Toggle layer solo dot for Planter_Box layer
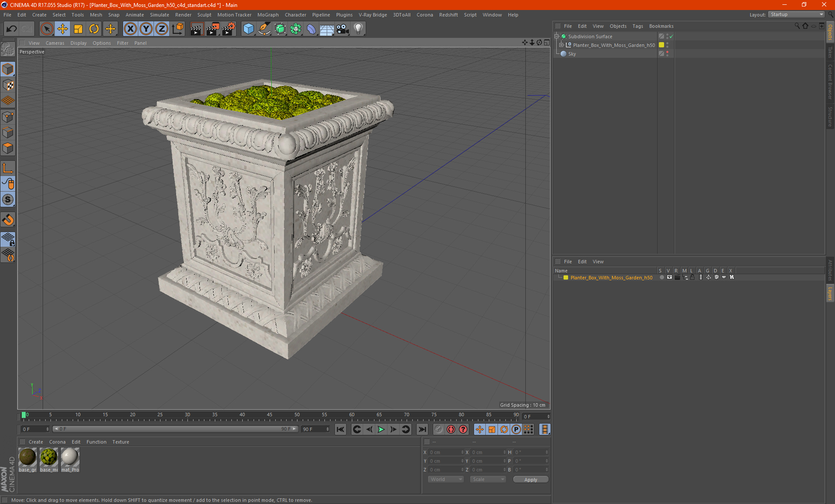Viewport: 835px width, 504px height. tap(661, 277)
